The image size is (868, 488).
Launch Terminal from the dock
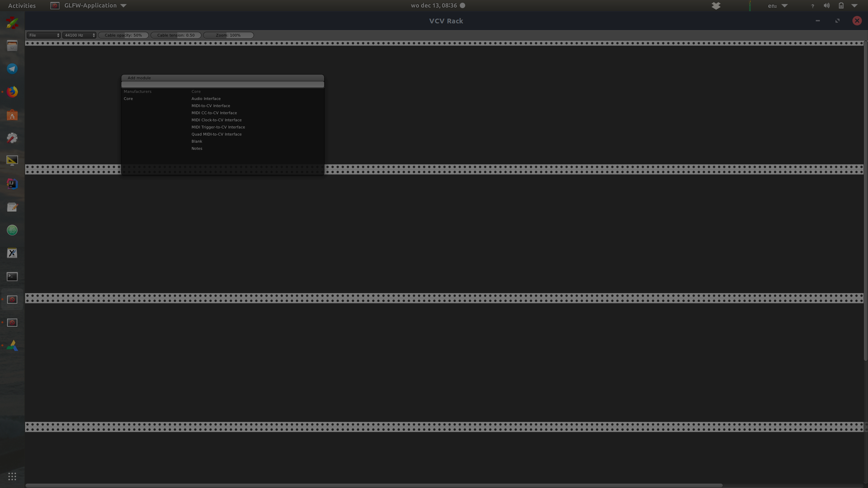click(12, 277)
